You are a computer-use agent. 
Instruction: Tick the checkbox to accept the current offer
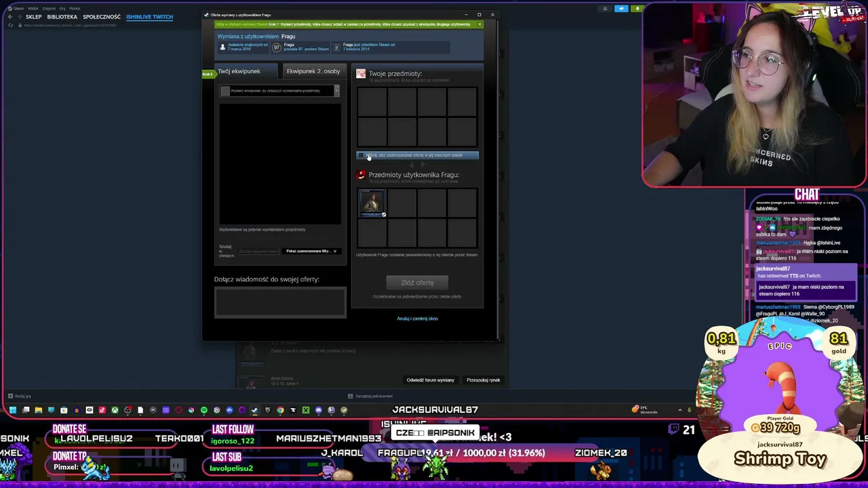(361, 156)
